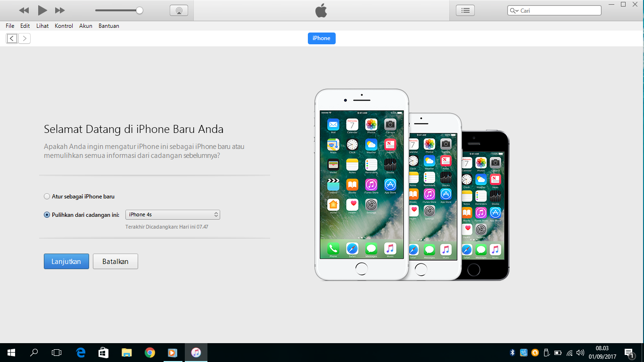Open the Wi-Fi network tray icon

(570, 352)
